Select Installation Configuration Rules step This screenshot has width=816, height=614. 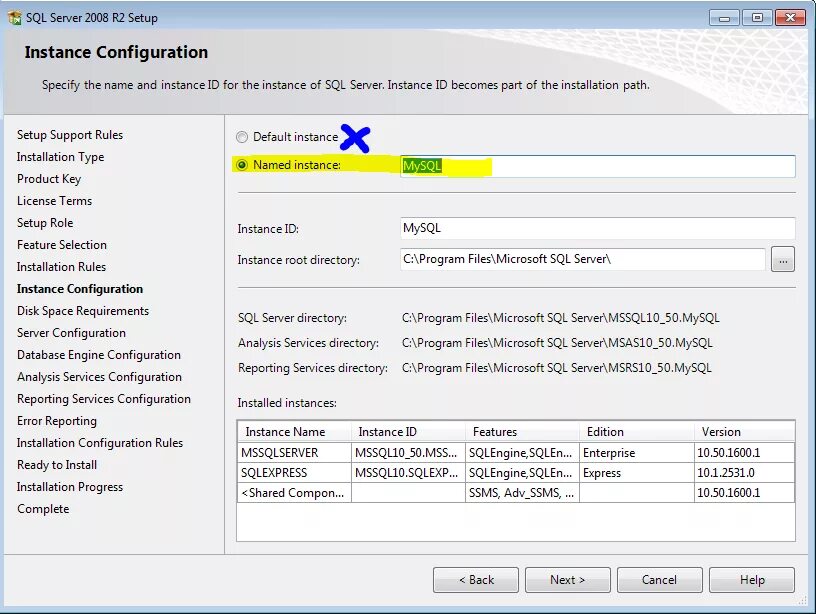click(100, 443)
